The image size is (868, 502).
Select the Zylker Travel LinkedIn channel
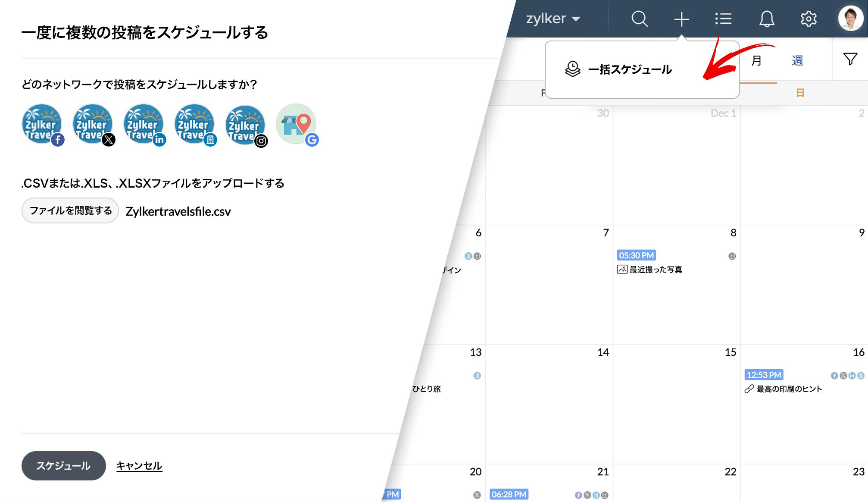144,125
